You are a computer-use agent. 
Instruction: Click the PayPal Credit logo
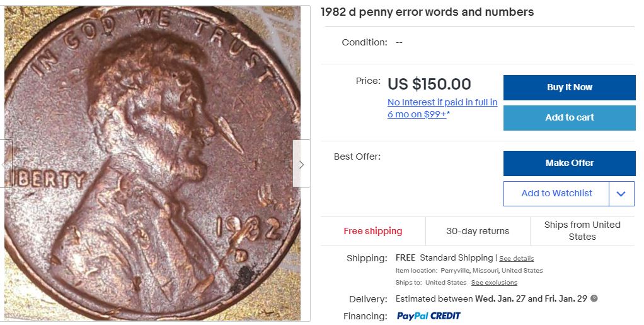click(428, 316)
